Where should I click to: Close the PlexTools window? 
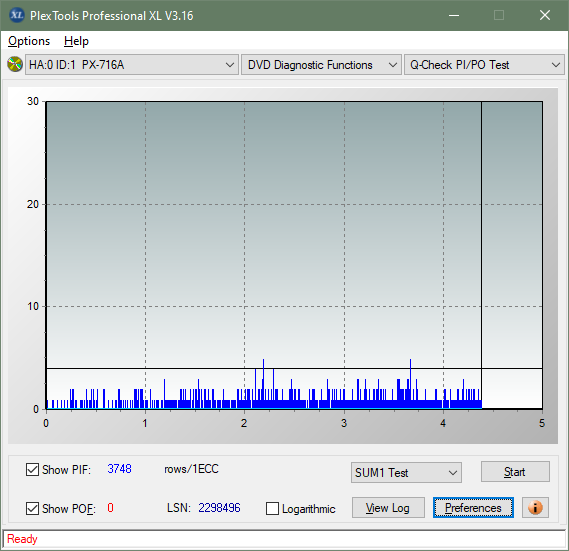coord(545,15)
